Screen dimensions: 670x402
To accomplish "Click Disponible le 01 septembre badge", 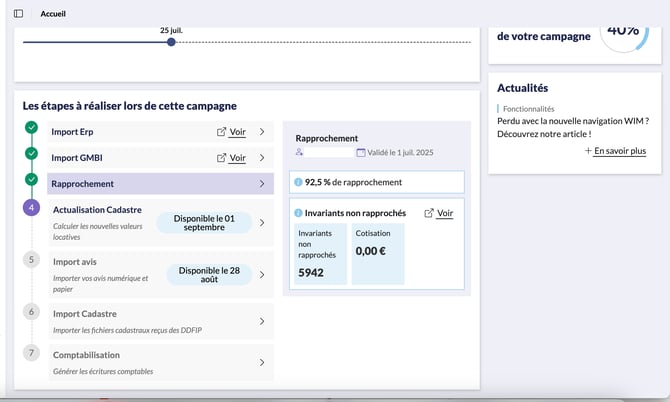I will point(204,223).
